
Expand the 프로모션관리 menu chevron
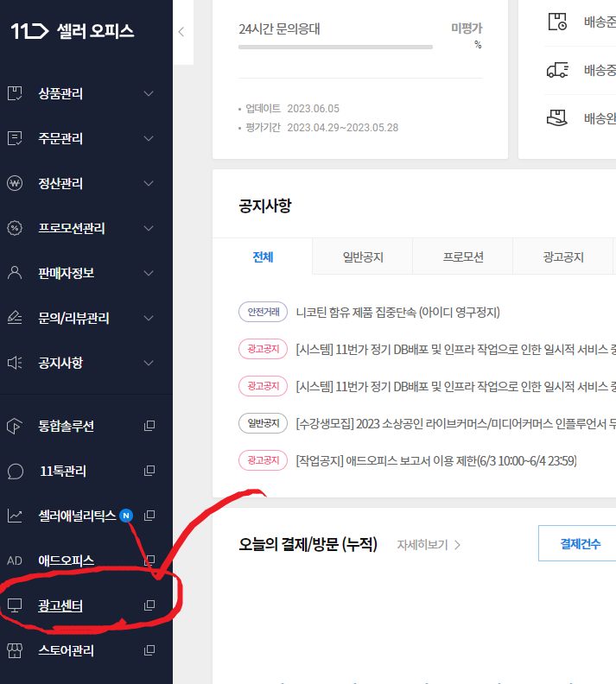tap(149, 229)
